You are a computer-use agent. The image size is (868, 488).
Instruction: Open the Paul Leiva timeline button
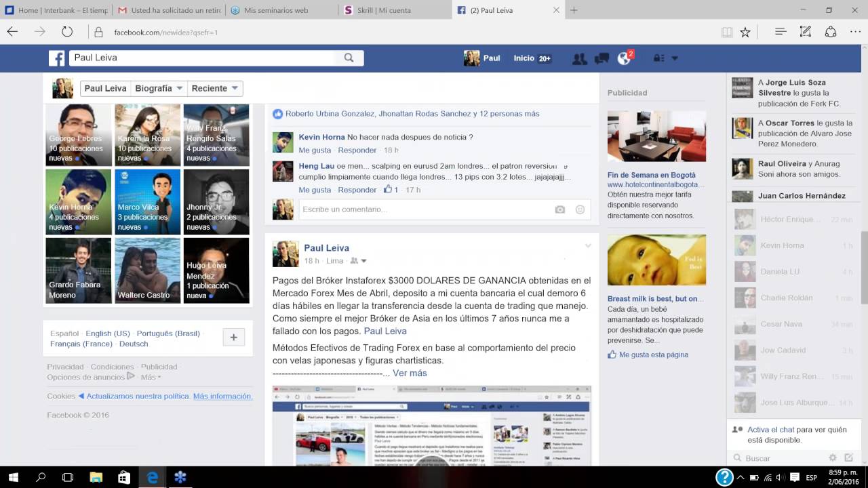105,88
